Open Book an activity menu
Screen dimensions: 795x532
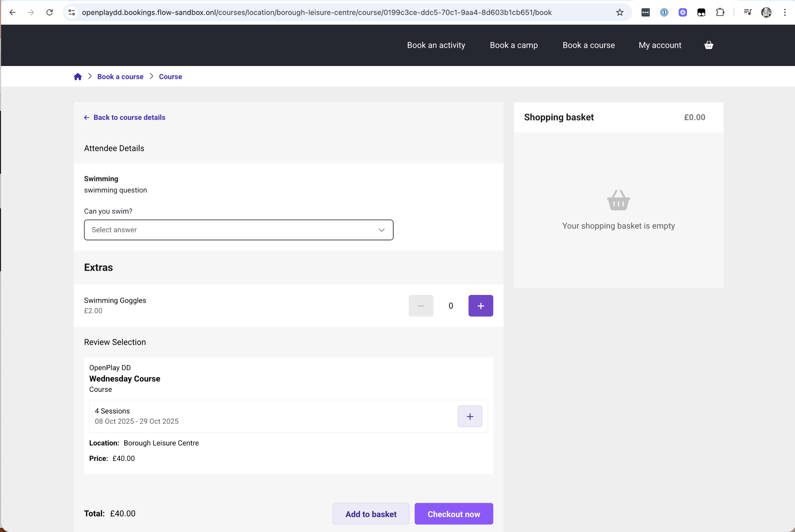point(436,45)
